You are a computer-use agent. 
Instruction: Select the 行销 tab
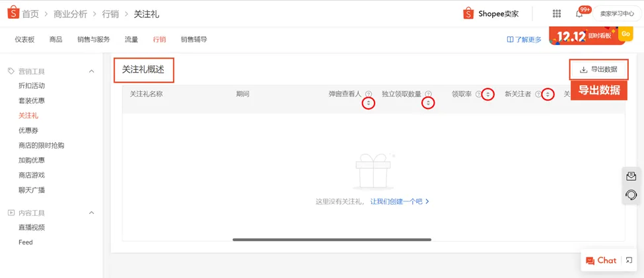[159, 40]
